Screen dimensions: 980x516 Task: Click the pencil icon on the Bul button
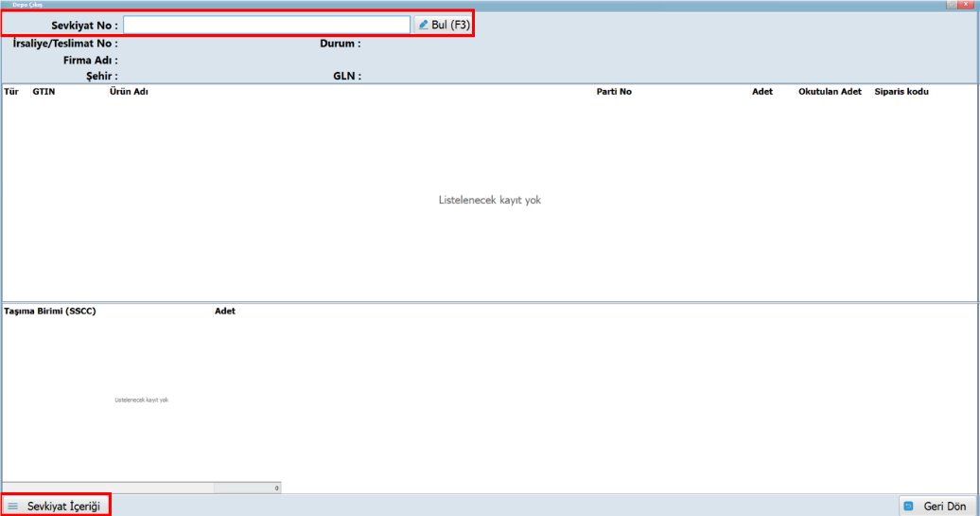point(424,25)
